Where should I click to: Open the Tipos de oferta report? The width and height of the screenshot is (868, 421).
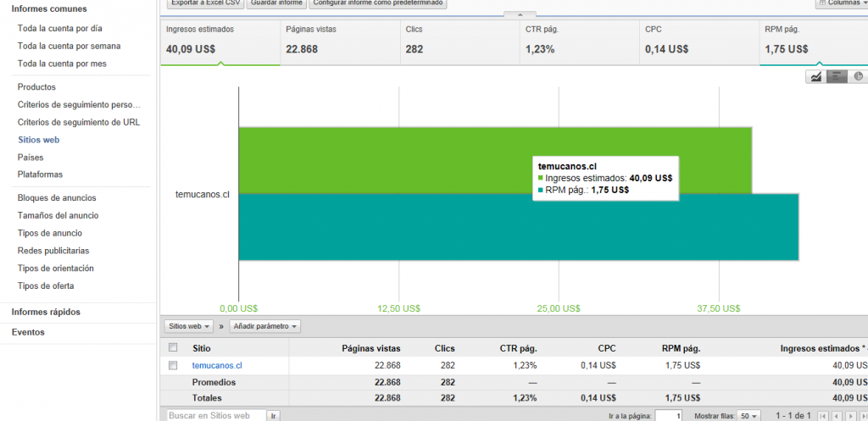[x=46, y=286]
